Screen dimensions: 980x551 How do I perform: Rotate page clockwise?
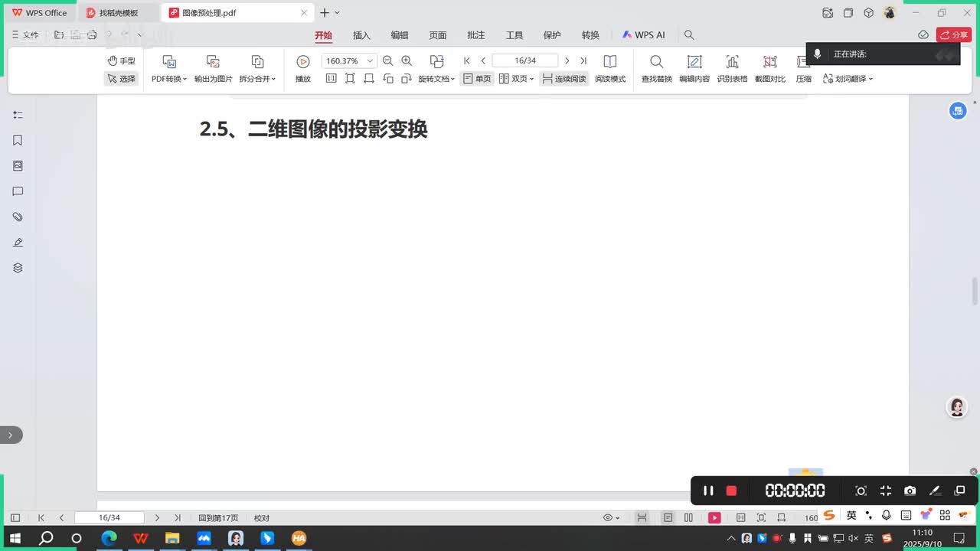pos(407,79)
